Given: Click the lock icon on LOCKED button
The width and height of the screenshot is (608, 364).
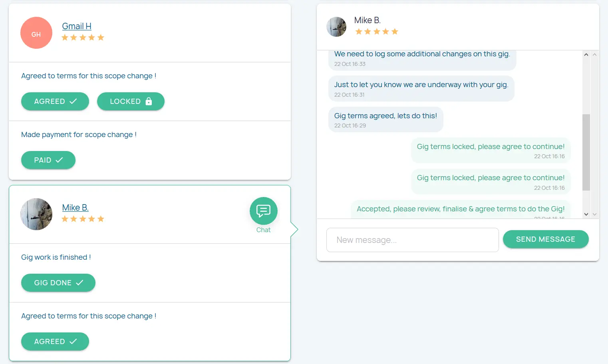Looking at the screenshot, I should (x=149, y=101).
